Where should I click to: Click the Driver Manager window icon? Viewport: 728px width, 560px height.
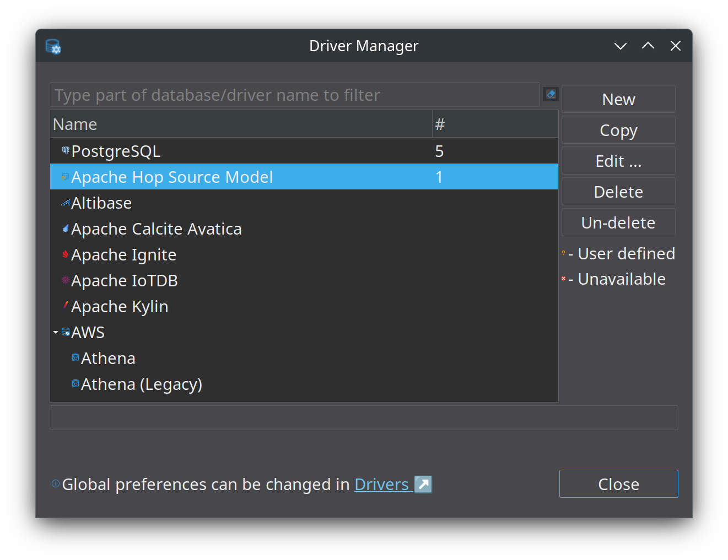pos(53,46)
